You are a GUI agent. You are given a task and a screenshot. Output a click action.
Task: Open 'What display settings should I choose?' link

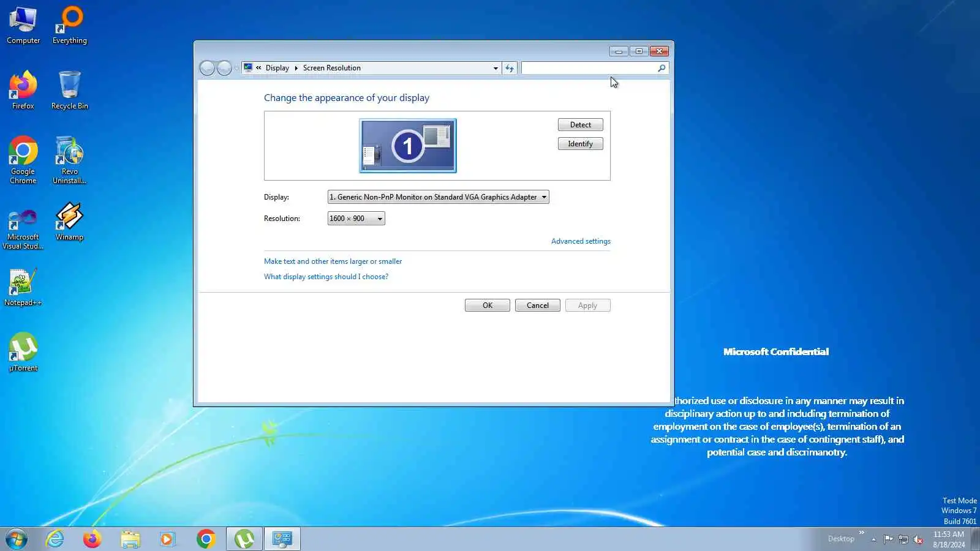(x=326, y=277)
